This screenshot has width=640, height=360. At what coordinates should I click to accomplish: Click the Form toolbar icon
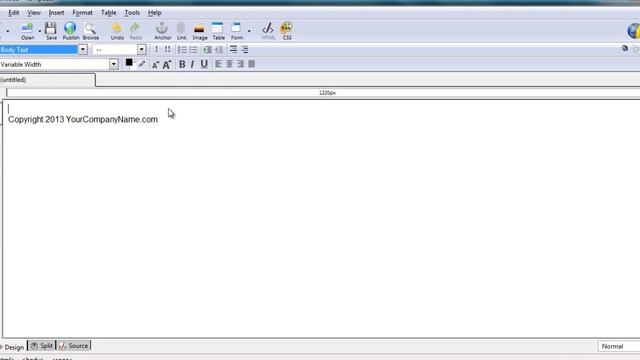237,31
